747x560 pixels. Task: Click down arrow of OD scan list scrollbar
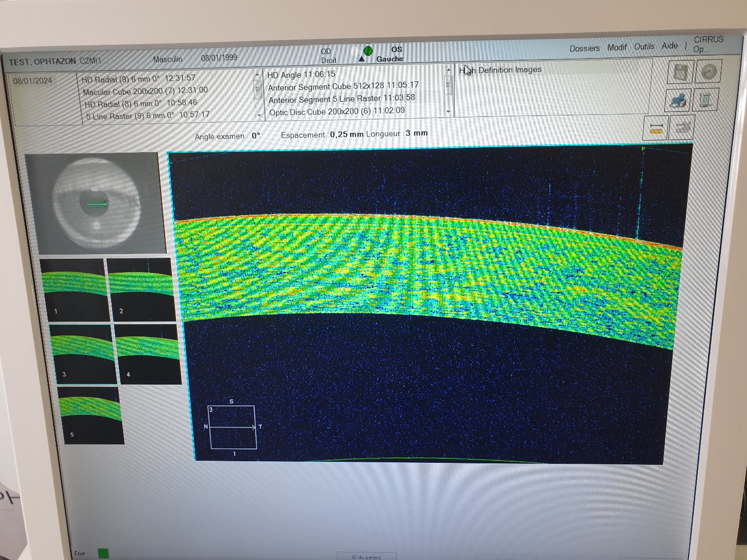tap(259, 116)
